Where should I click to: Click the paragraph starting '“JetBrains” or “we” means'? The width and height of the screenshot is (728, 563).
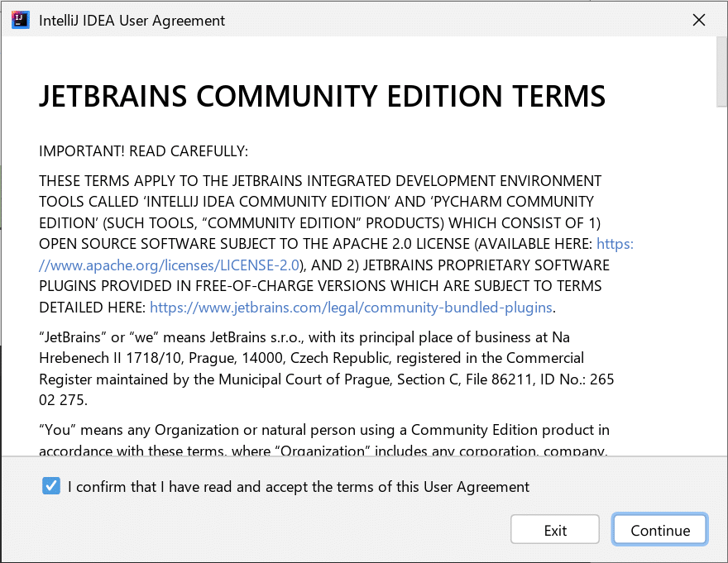327,369
